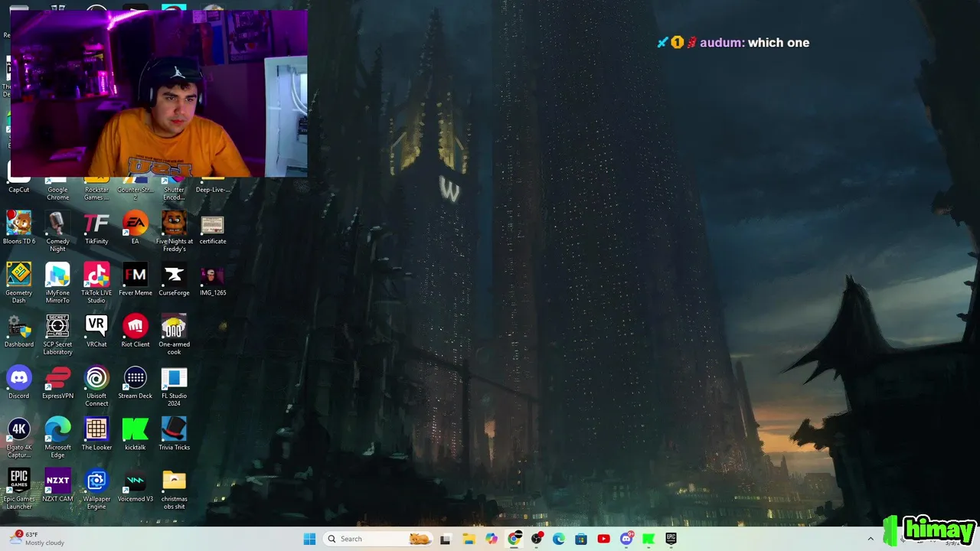Open iMyFone MirrorTo shortcut
The image size is (980, 551).
tap(57, 275)
